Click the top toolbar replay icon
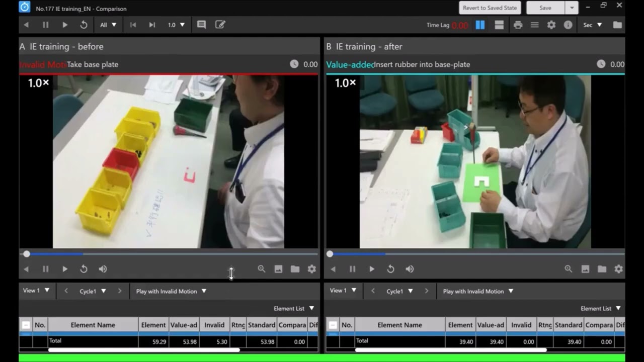The width and height of the screenshot is (644, 362). tap(84, 25)
